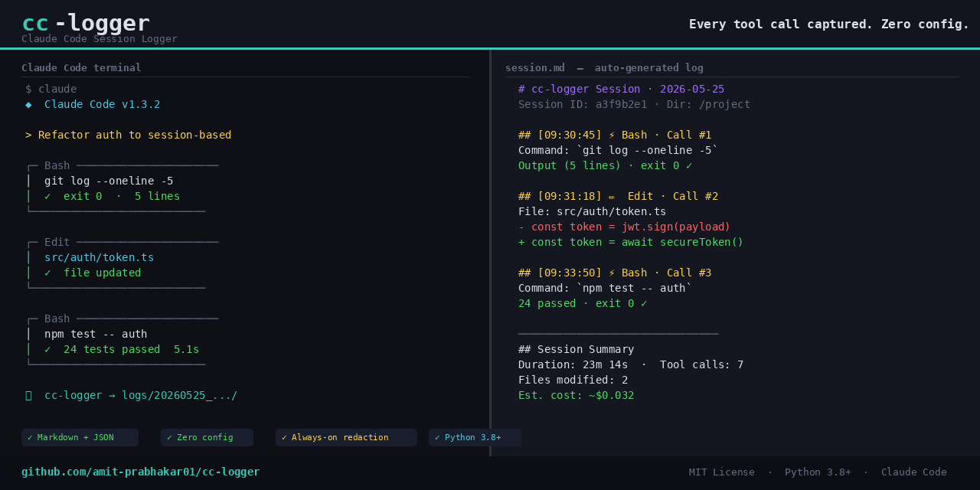Click the checkmark beside '24 tests passed'
Image resolution: width=980 pixels, height=490 pixels.
(x=47, y=350)
